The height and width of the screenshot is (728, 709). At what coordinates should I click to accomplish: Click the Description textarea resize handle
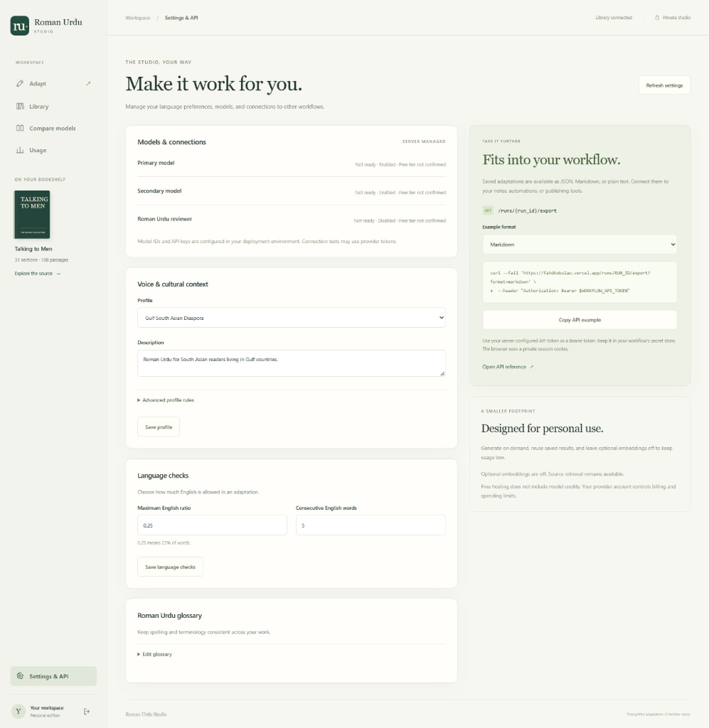(x=442, y=373)
